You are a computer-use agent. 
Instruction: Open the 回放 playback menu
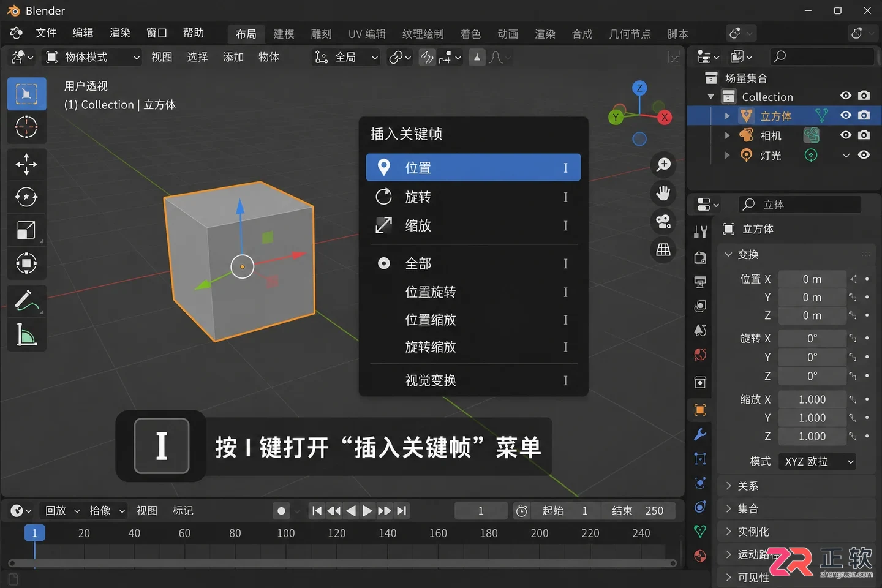[x=62, y=511]
